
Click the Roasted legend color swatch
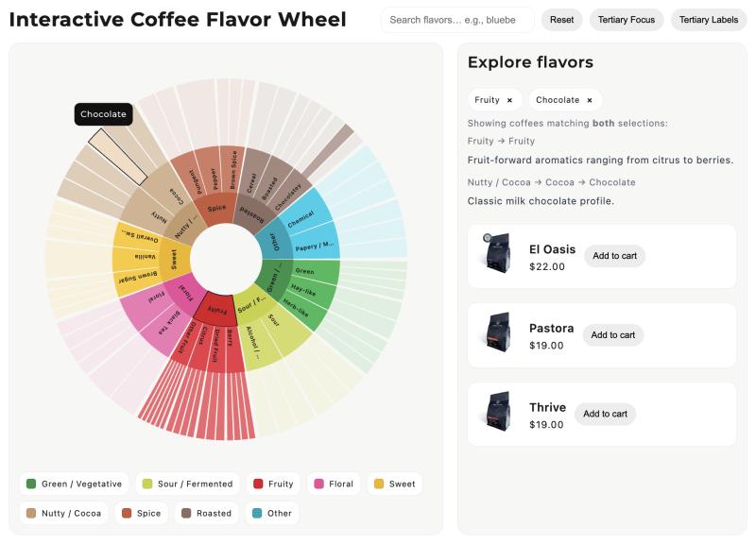[186, 514]
